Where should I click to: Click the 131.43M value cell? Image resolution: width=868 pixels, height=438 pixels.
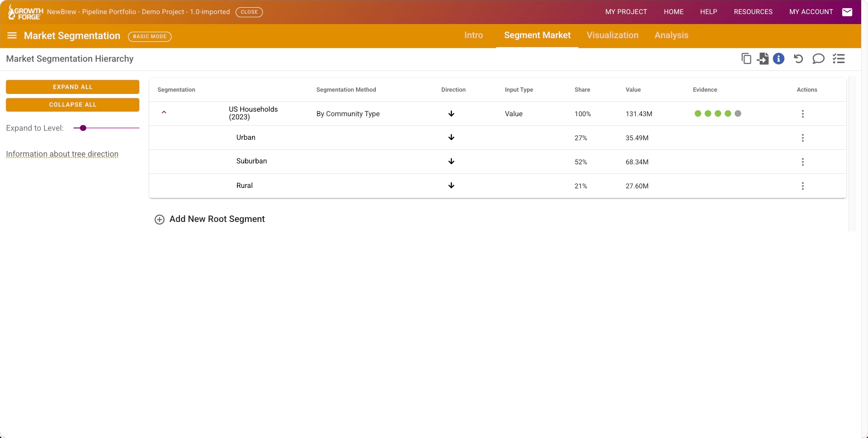[639, 114]
